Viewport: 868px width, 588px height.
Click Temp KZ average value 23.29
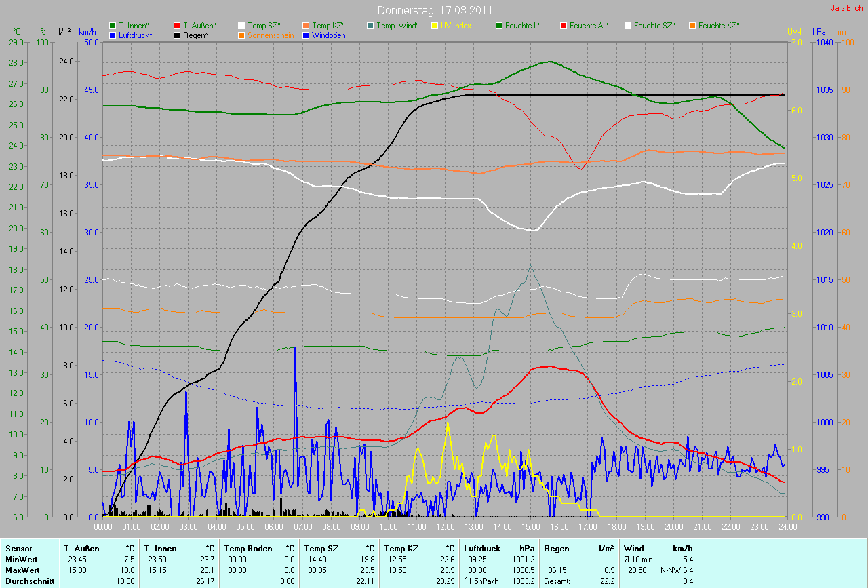pyautogui.click(x=446, y=581)
